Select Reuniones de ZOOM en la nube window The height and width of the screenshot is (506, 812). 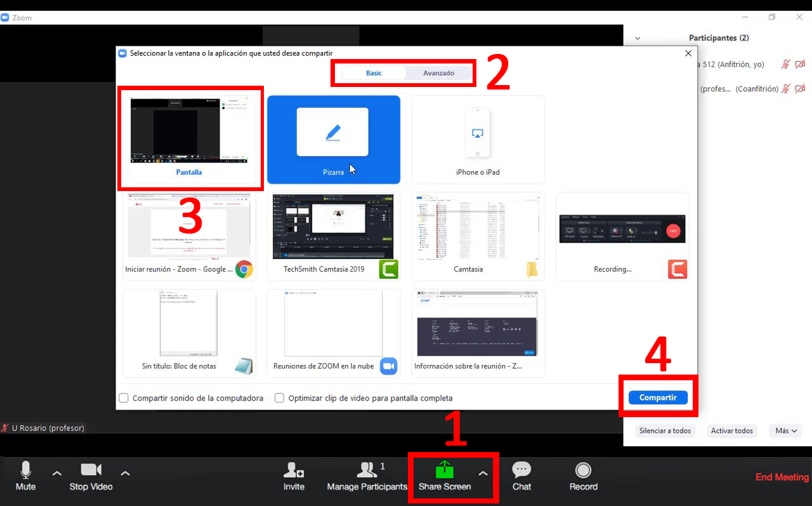pos(334,333)
